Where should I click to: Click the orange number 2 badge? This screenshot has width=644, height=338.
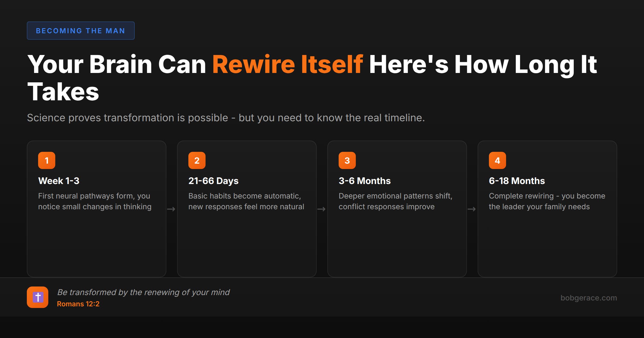pyautogui.click(x=197, y=160)
